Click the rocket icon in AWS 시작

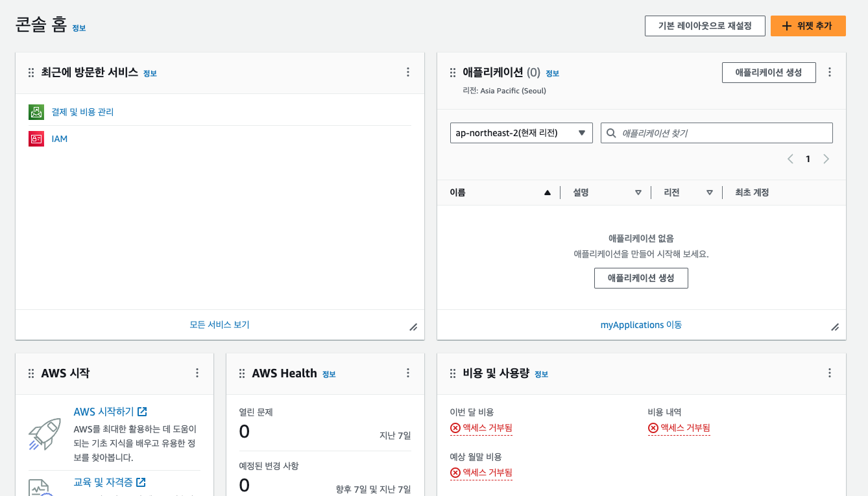pyautogui.click(x=45, y=434)
